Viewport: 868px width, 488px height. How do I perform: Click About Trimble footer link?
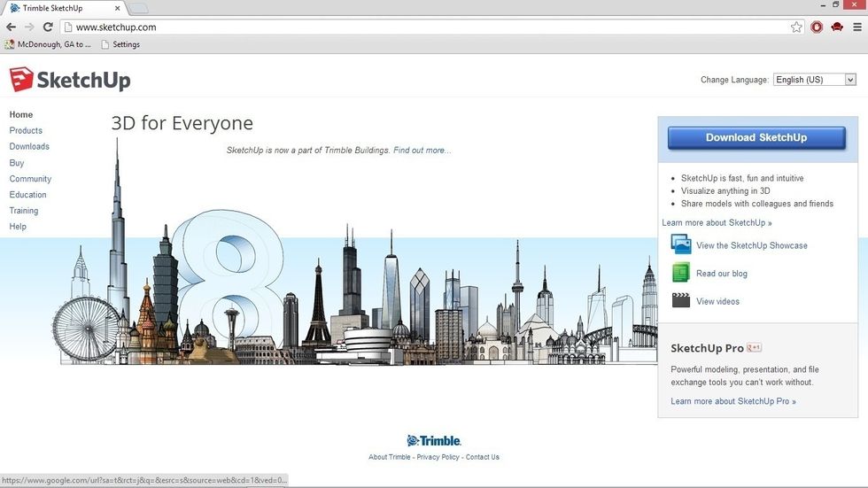(390, 457)
